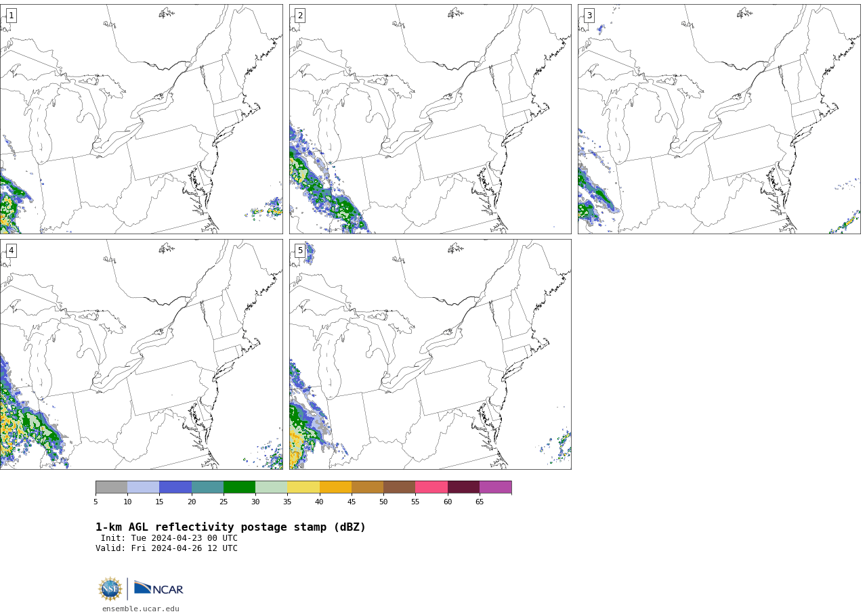Open ensemble member 3 reflectivity map
867x616 pixels.
[719, 119]
